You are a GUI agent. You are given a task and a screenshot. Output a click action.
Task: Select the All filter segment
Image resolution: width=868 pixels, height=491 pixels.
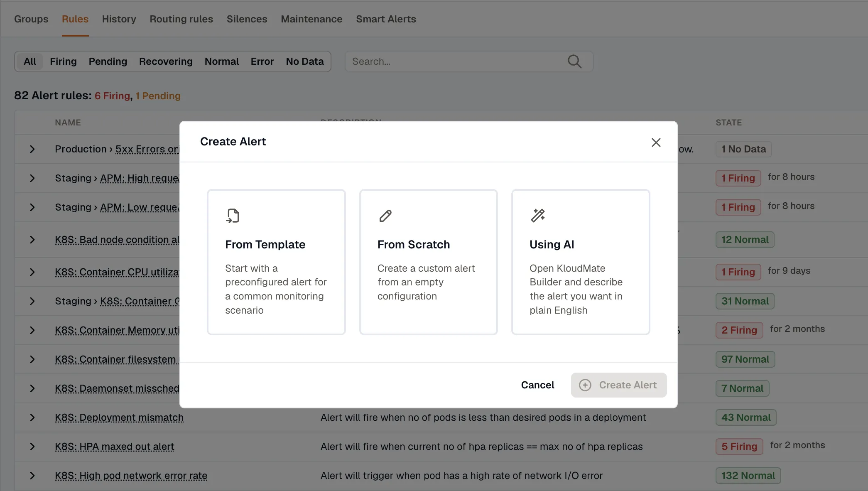(30, 61)
